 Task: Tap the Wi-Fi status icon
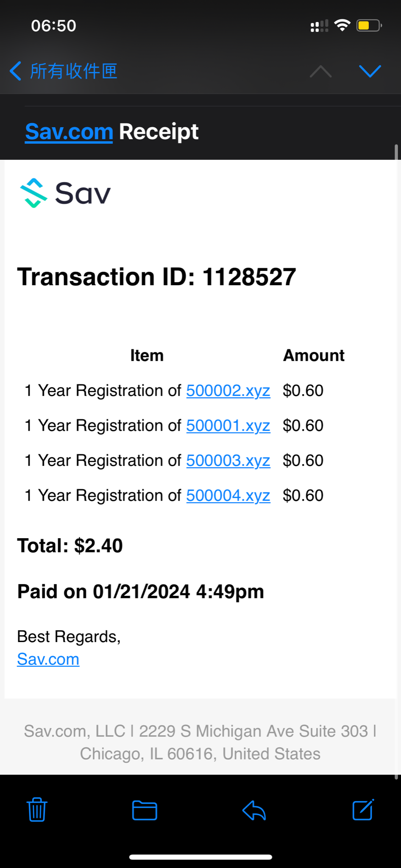(342, 26)
